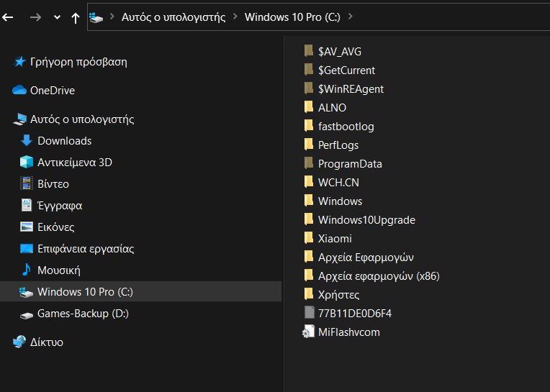
Task: Open Αντικείμενα 3D in the navigation pane
Action: coord(75,163)
